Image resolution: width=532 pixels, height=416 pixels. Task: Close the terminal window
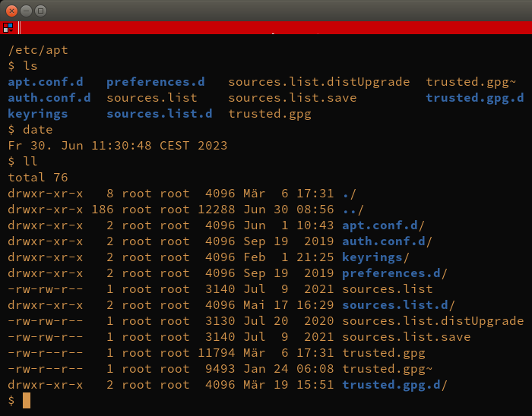click(x=12, y=11)
